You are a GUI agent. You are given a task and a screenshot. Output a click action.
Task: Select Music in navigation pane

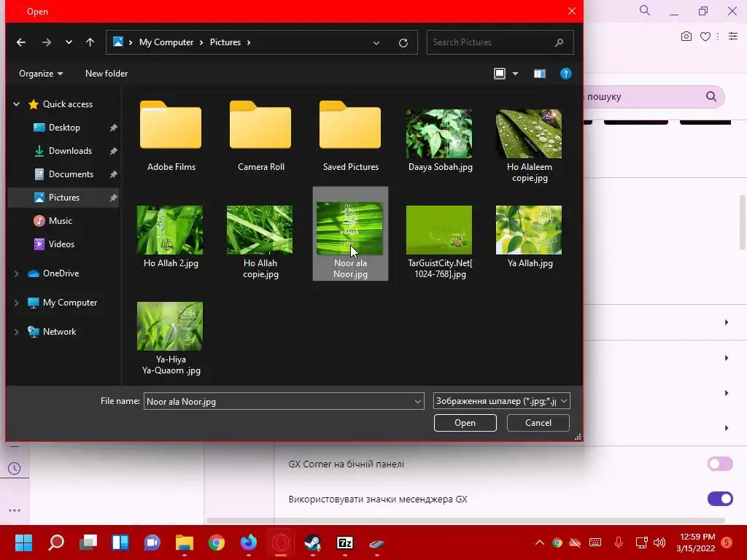tap(60, 220)
